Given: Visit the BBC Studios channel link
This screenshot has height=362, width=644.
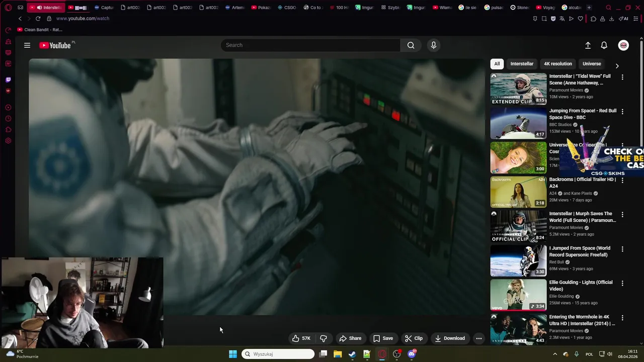Looking at the screenshot, I should click(560, 125).
